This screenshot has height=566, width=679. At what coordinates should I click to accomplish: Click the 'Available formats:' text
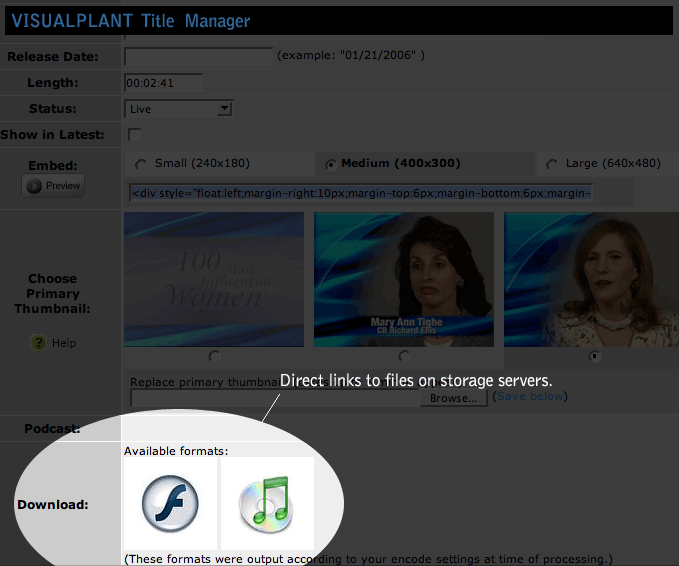point(176,451)
